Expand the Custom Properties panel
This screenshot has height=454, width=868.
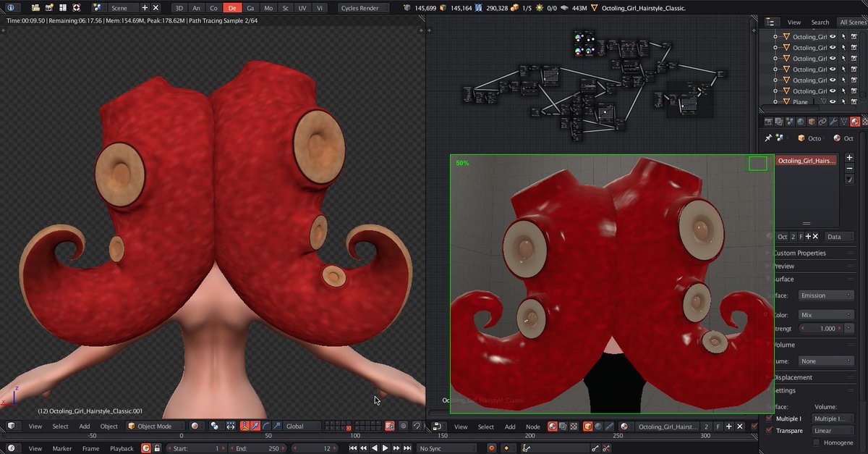[x=799, y=253]
